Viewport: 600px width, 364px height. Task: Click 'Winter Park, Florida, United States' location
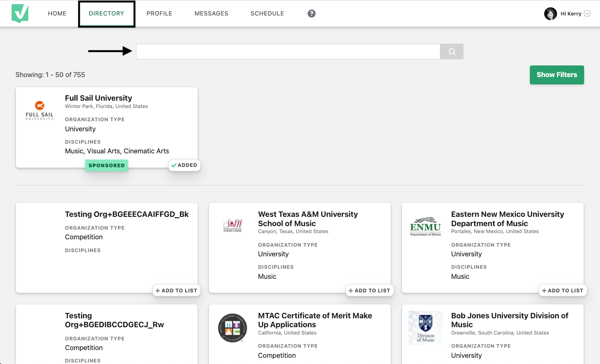[x=107, y=106]
